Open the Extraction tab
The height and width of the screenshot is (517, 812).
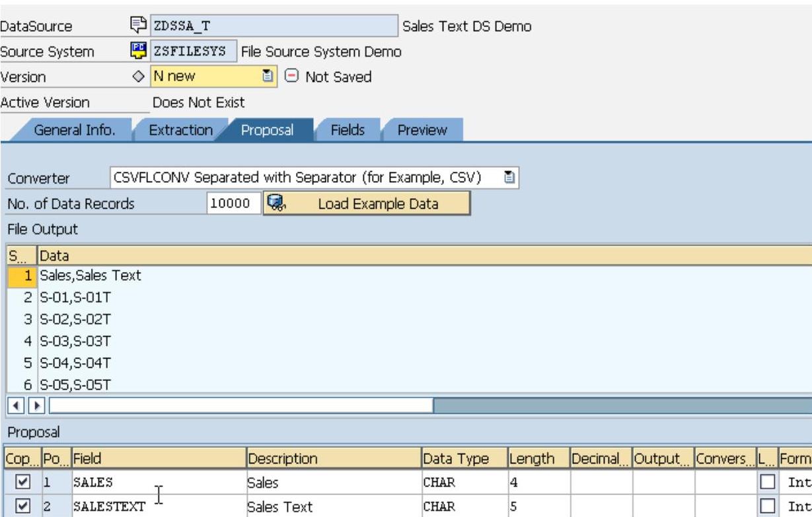(x=180, y=130)
